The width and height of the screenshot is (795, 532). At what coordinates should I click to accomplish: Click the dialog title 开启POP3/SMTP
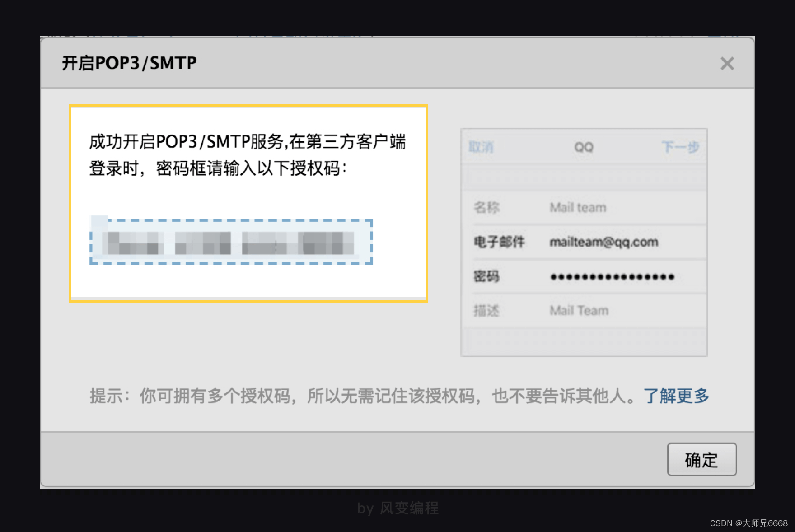click(x=129, y=63)
